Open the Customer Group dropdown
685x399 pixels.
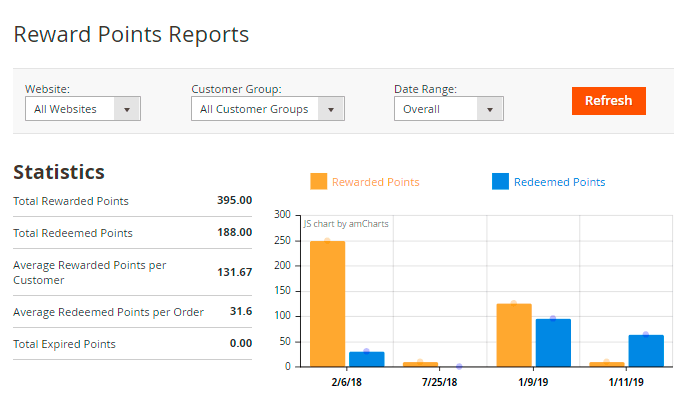[268, 109]
